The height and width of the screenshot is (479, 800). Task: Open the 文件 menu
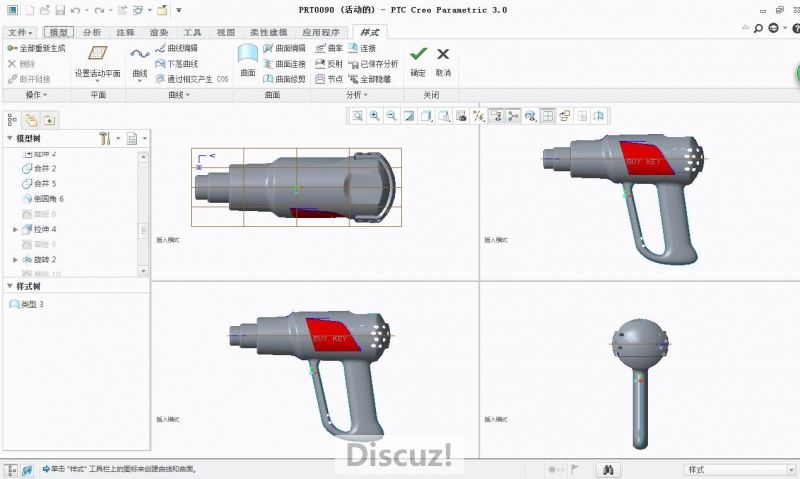point(19,32)
